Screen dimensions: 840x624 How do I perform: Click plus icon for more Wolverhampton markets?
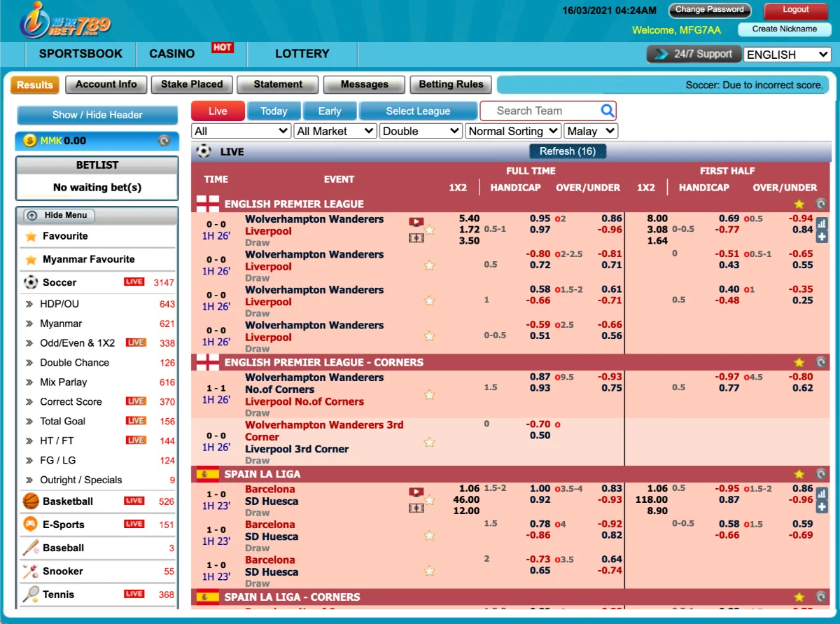click(822, 237)
